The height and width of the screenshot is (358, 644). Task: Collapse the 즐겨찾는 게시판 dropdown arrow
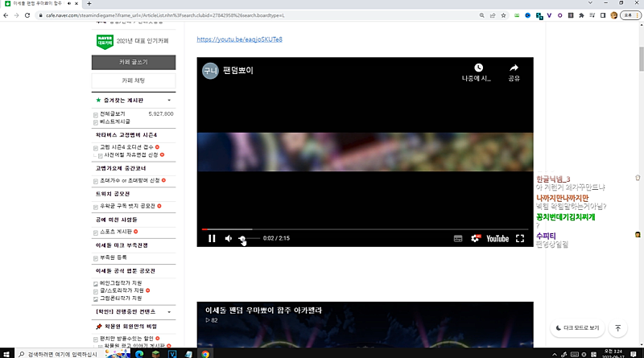tap(169, 101)
